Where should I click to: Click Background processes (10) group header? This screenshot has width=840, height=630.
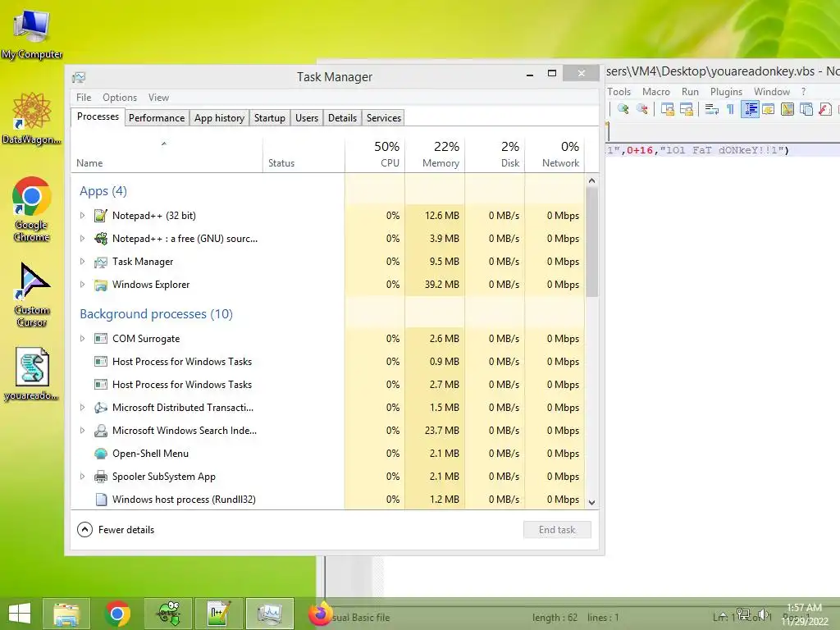[156, 314]
